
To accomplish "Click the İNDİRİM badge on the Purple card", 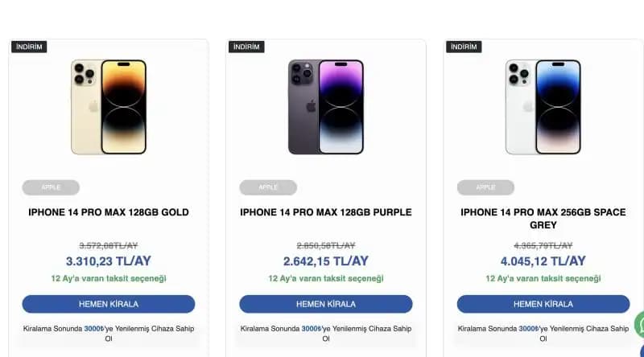I will click(x=246, y=47).
